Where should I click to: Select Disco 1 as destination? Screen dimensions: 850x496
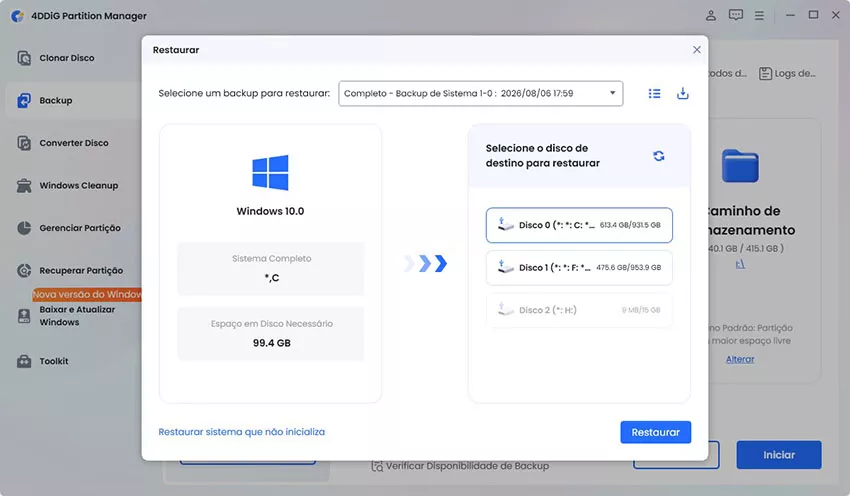pos(579,268)
